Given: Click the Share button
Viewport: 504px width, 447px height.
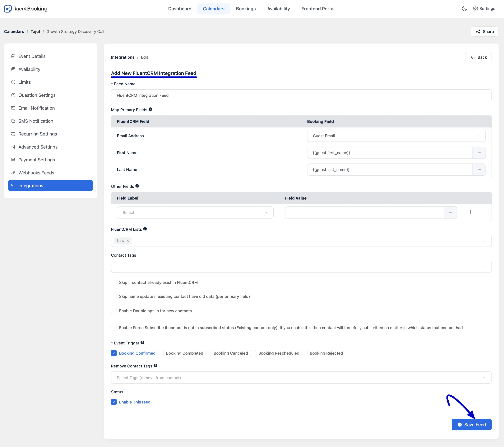Looking at the screenshot, I should tap(484, 32).
